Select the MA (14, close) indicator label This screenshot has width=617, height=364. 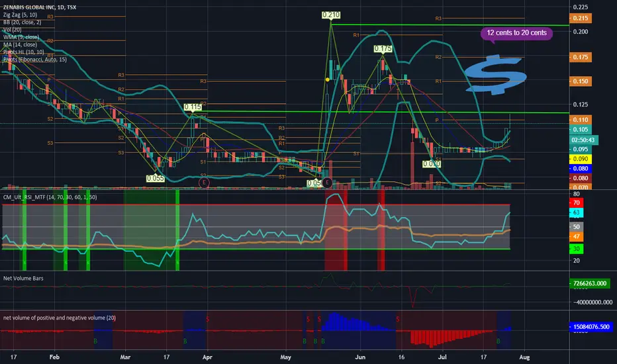point(20,44)
